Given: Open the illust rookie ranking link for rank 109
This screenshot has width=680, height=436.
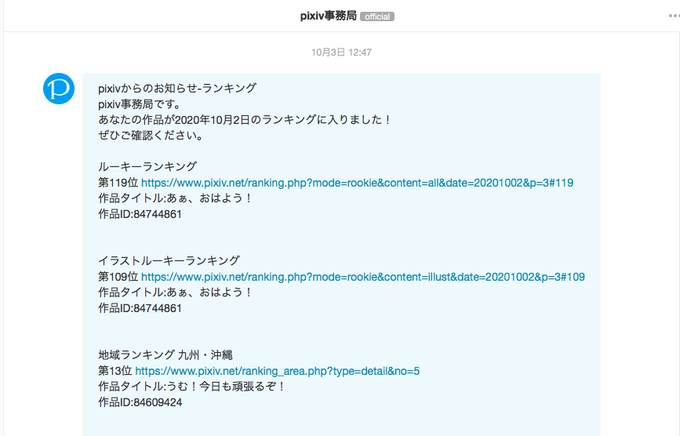Looking at the screenshot, I should pos(363,277).
